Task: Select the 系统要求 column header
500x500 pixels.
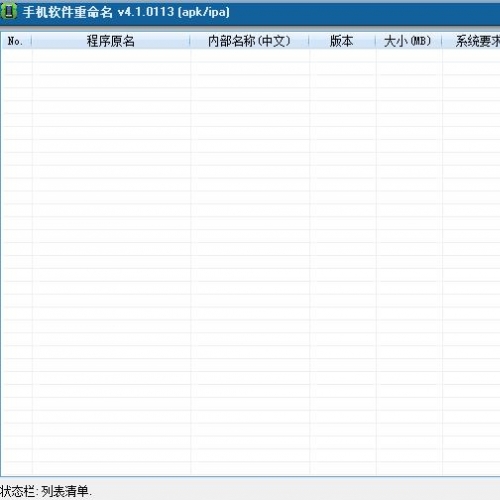Action: 471,41
